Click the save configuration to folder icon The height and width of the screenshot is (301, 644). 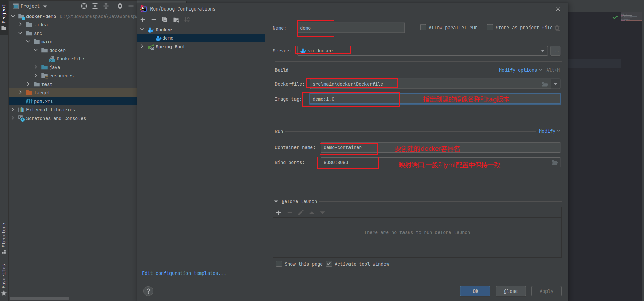[176, 20]
